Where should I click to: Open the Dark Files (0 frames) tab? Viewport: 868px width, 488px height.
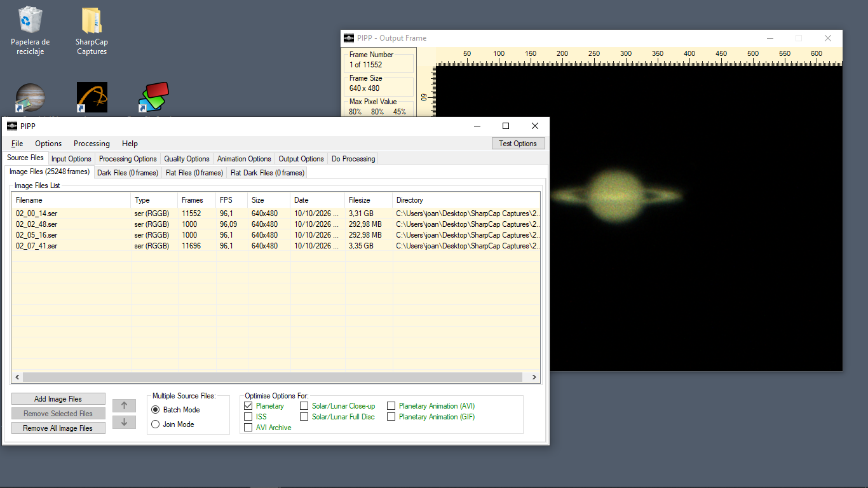tap(127, 173)
